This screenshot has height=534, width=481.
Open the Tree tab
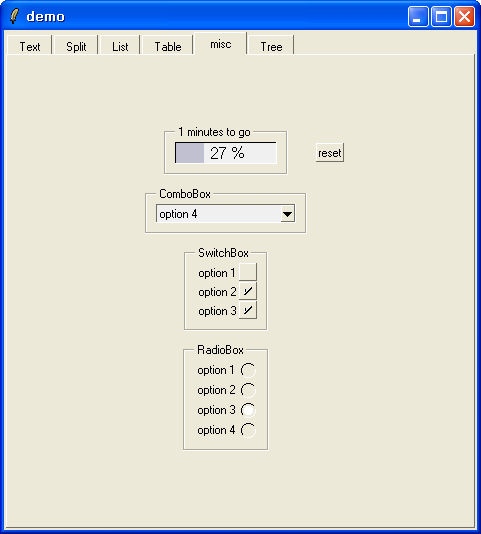coord(271,45)
